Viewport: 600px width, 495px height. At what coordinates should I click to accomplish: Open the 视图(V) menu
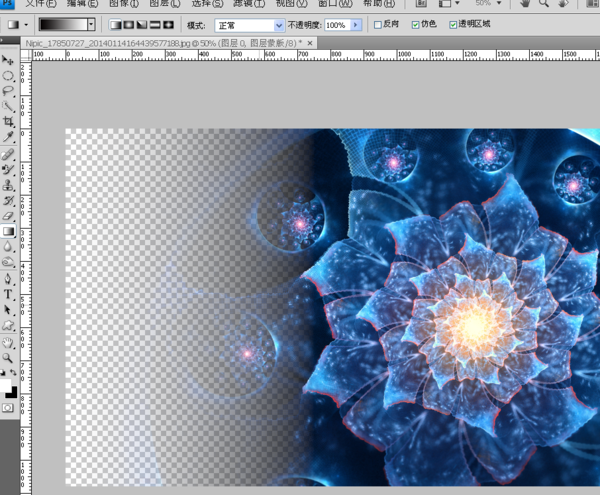(292, 4)
